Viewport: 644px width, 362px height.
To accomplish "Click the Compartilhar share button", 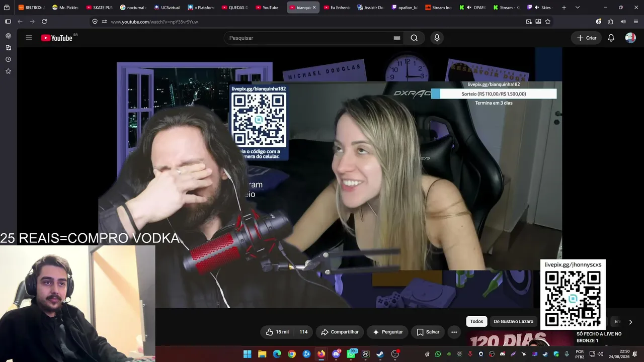I will pyautogui.click(x=340, y=332).
